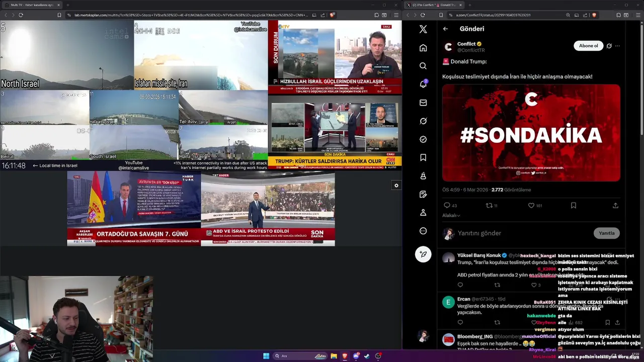Zoom magnifier icon in X address bar
The width and height of the screenshot is (644, 362).
(x=569, y=15)
